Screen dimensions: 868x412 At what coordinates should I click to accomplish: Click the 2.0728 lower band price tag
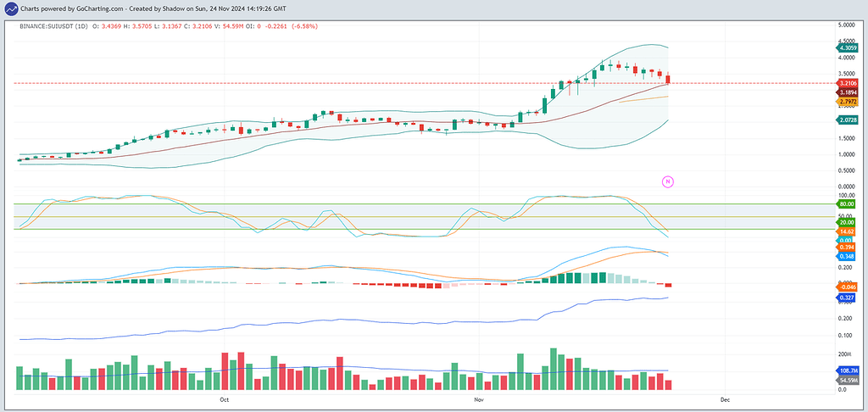[848, 120]
